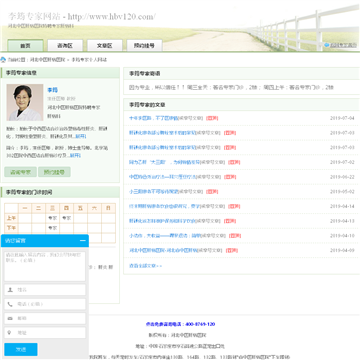
Task: Click the home icon in the breadcrumb
Action: (3, 60)
